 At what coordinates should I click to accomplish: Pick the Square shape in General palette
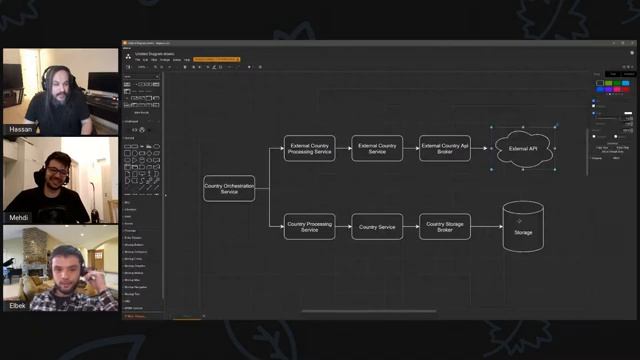click(x=127, y=153)
